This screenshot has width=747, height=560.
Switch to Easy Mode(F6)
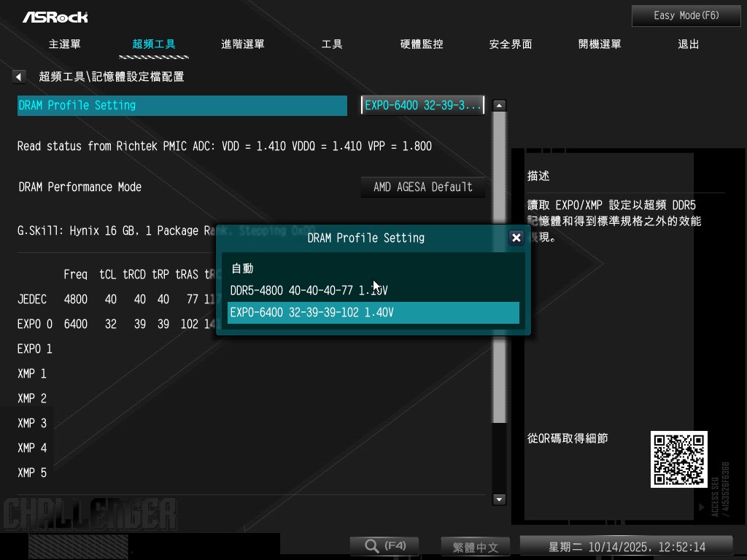[686, 15]
